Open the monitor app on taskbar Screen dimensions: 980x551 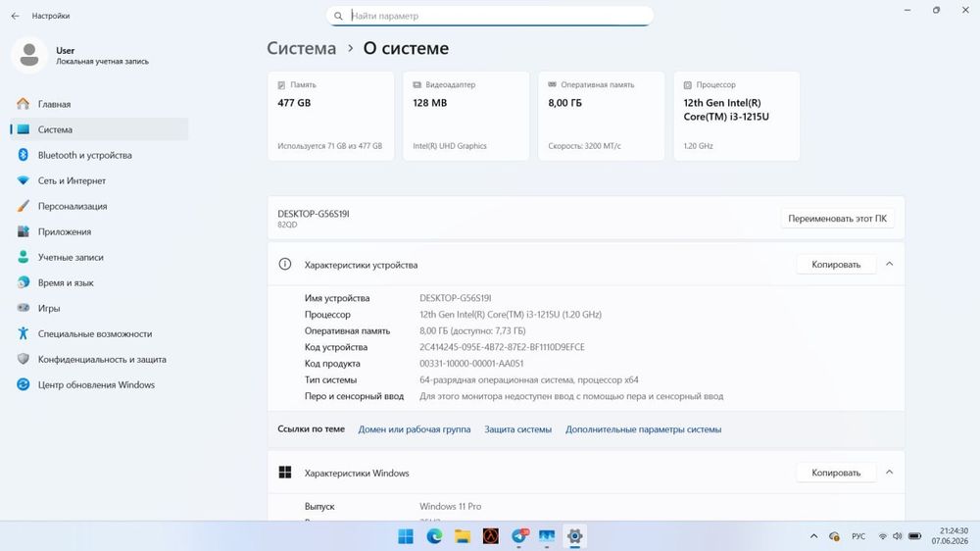547,536
